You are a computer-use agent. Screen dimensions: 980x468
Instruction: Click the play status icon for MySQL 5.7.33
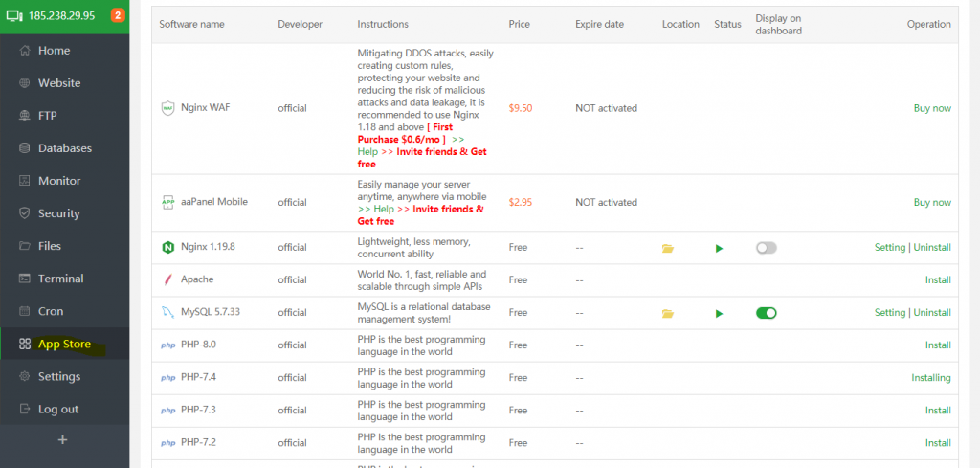pos(719,313)
